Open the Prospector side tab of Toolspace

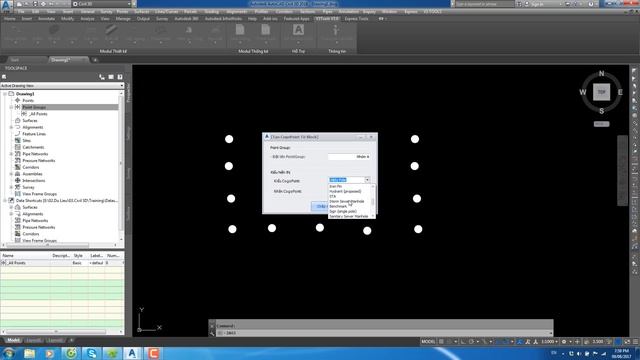[x=128, y=93]
